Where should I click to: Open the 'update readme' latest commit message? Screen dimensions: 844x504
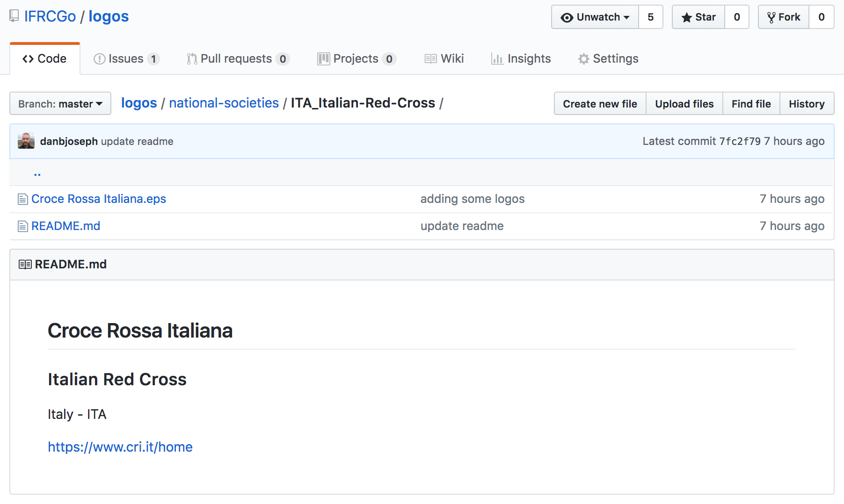click(137, 141)
